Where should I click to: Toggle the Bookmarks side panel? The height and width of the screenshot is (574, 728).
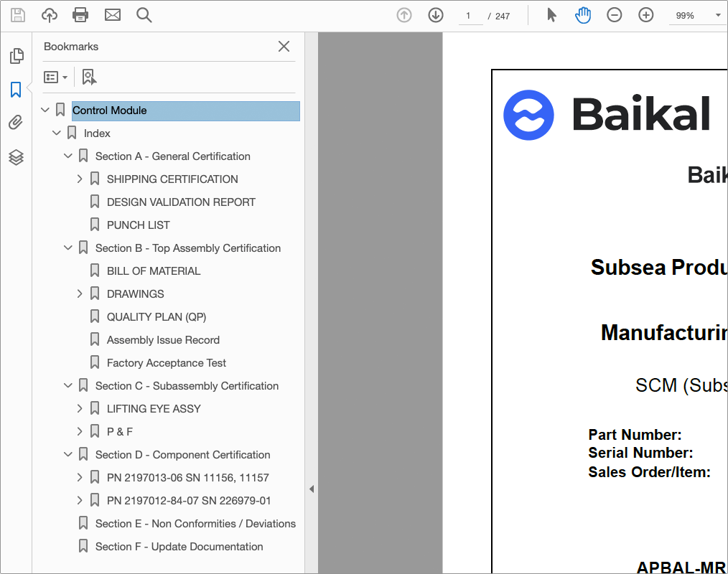pyautogui.click(x=16, y=90)
